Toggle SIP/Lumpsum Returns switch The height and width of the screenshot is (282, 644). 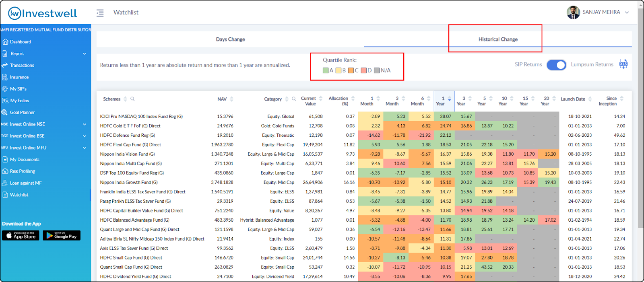coord(556,65)
